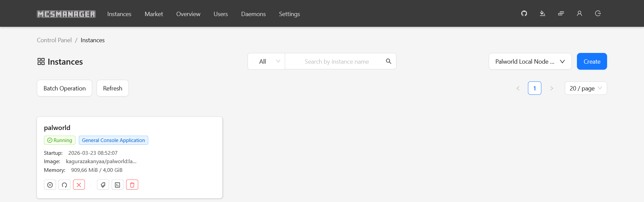Viewport: 644px width, 202px height.
Task: Click the blue Create button
Action: pos(592,61)
